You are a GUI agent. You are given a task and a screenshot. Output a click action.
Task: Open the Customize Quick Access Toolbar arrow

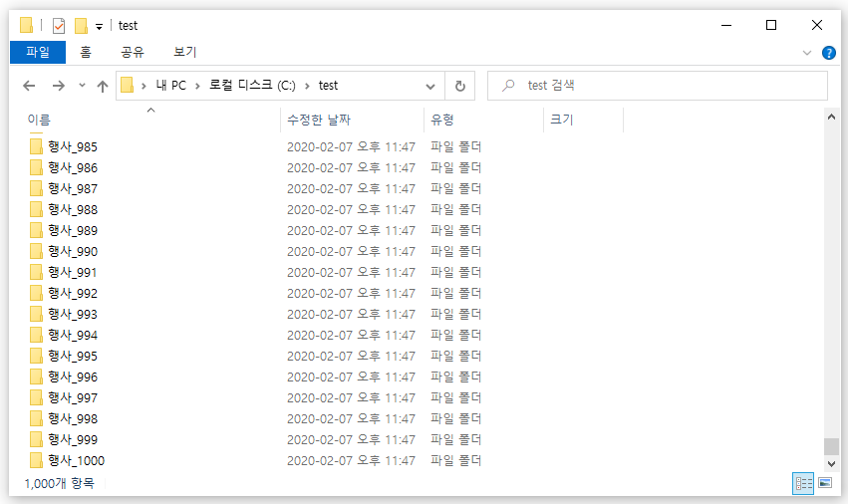pyautogui.click(x=99, y=27)
